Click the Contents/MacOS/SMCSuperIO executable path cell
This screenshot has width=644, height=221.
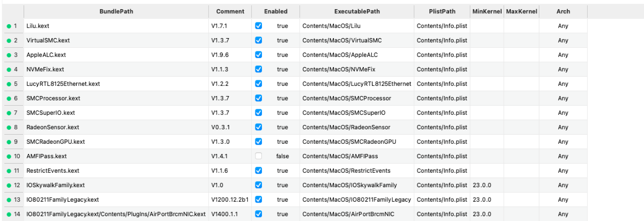point(343,113)
